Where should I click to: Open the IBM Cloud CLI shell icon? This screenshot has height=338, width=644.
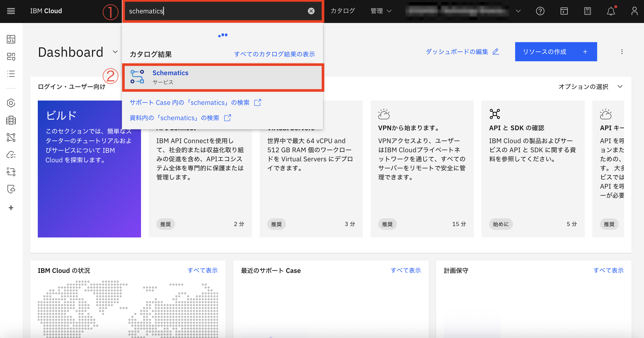click(x=564, y=11)
